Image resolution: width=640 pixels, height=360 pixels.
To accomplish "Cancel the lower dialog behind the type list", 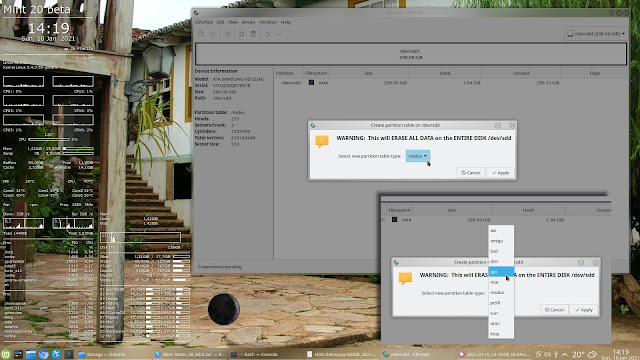I will [x=554, y=310].
